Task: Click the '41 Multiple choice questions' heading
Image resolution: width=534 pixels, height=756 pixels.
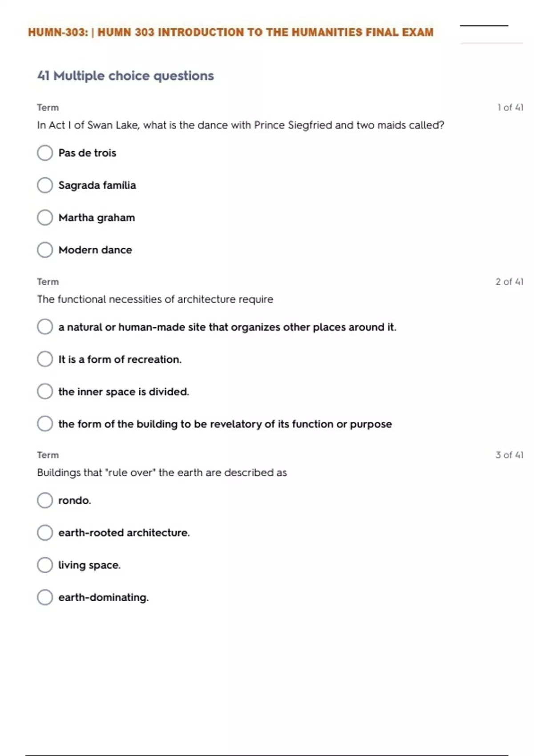Action: coord(125,76)
